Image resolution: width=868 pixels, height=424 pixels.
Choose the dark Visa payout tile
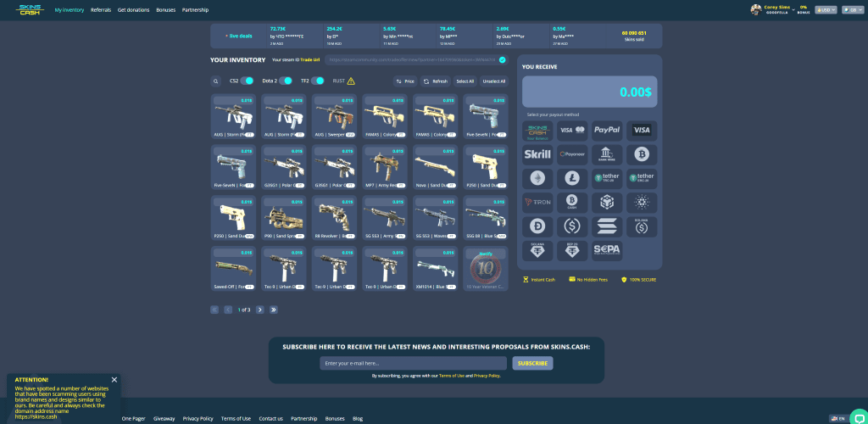tap(642, 131)
